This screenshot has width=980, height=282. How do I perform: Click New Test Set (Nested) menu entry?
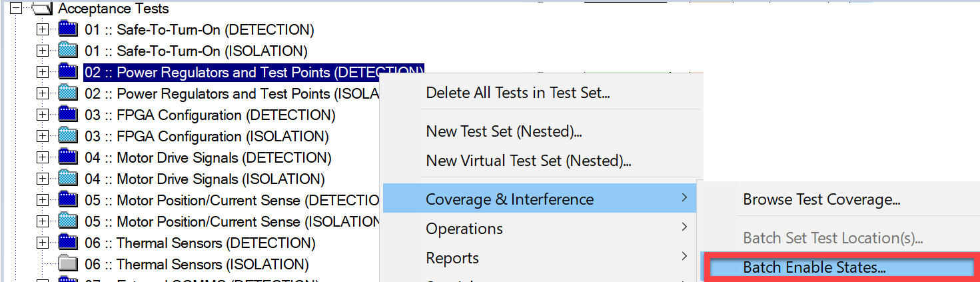coord(504,131)
